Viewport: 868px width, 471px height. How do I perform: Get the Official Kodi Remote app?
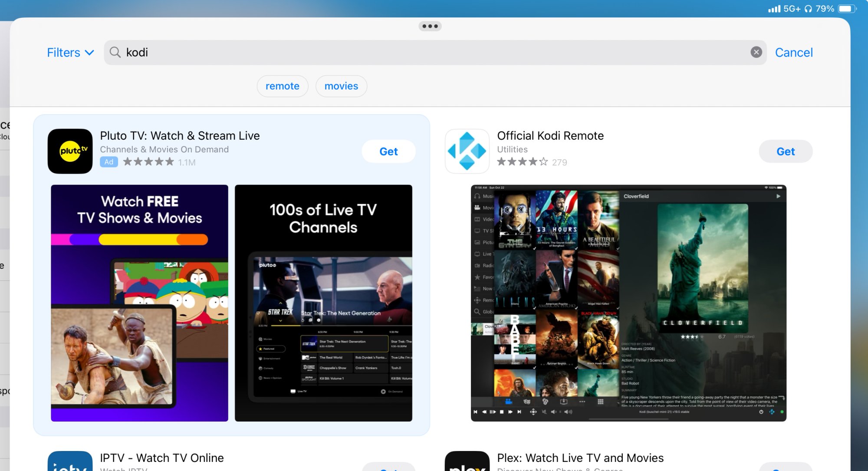pos(785,152)
